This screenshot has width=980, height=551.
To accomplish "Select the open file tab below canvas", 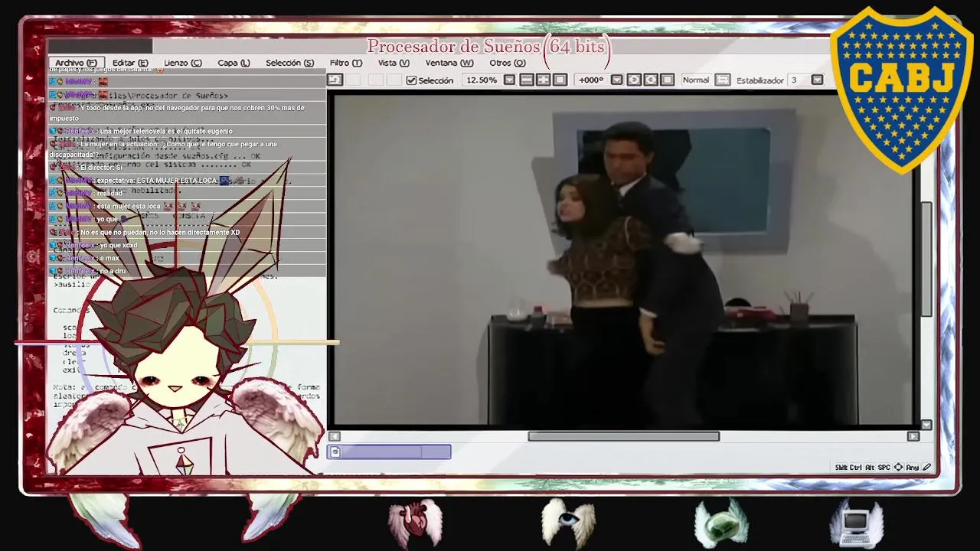I will (x=389, y=452).
